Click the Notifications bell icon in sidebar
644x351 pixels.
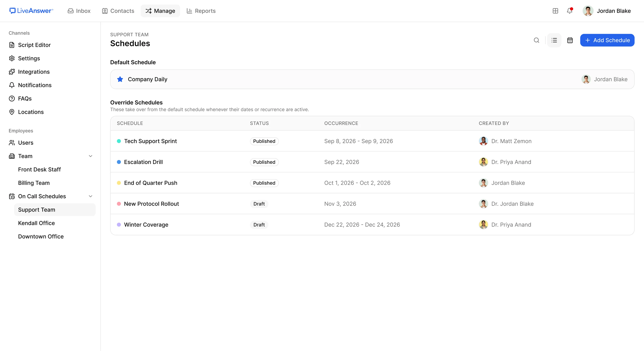tap(12, 85)
